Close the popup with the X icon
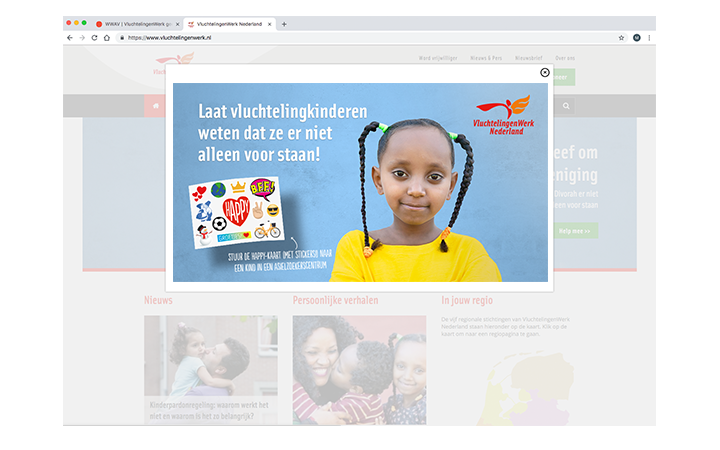Screen dimensions: 720x450 tap(545, 73)
